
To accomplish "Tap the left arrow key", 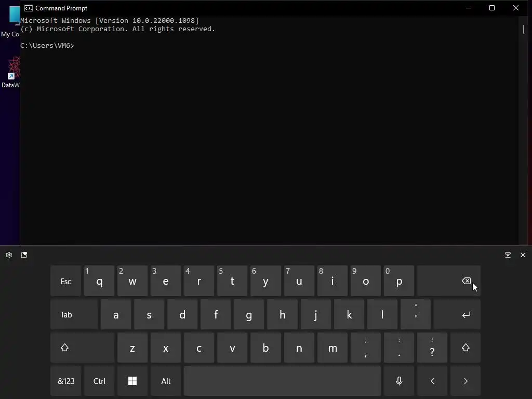I will pos(432,381).
